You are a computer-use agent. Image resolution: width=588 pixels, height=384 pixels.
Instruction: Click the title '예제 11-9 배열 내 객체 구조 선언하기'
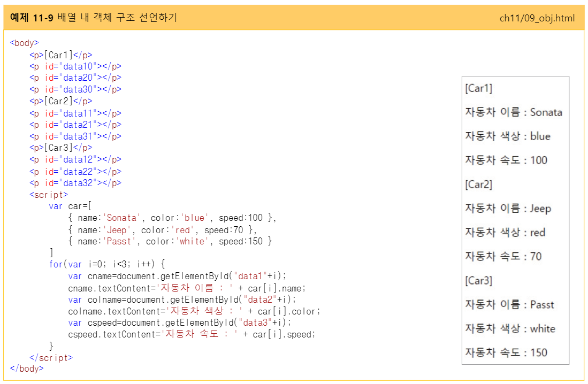click(94, 17)
